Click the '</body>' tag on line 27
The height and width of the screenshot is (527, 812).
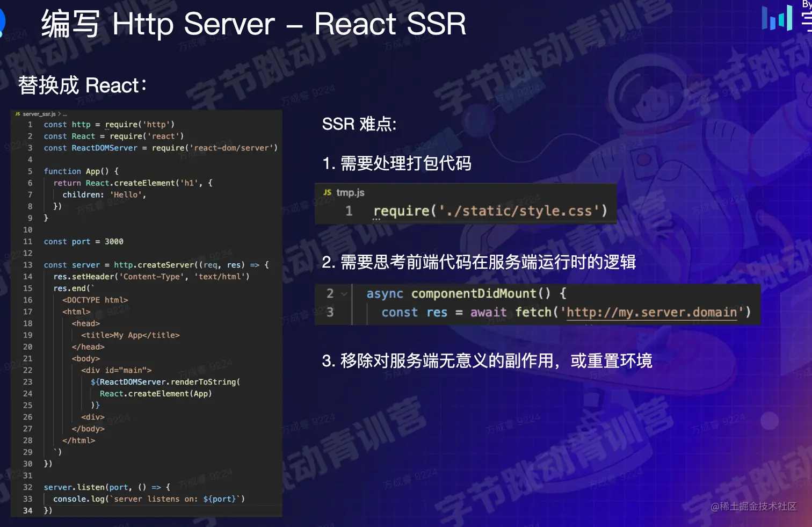point(88,429)
